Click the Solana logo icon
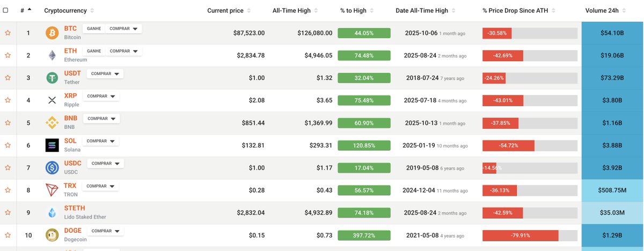The width and height of the screenshot is (644, 251). coord(52,145)
